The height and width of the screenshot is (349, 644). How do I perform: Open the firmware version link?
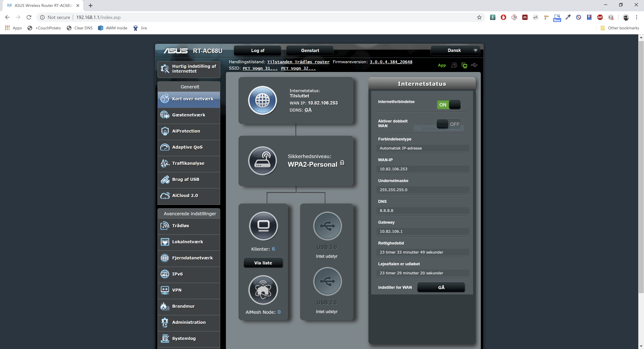click(391, 62)
